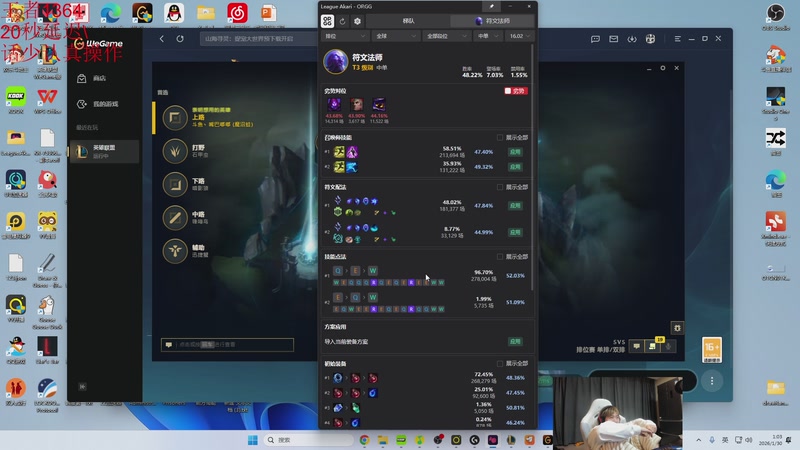Apply rune build #2 with 8.77%
800x450 pixels.
515,232
